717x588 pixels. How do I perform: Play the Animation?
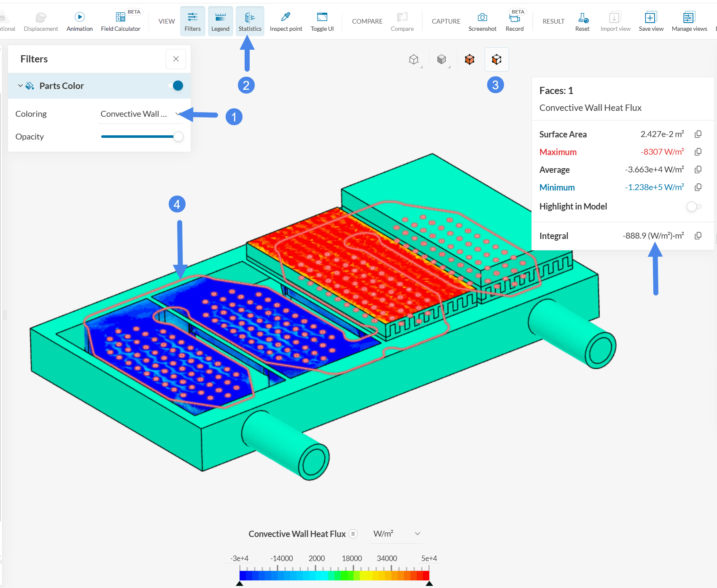pos(79,21)
